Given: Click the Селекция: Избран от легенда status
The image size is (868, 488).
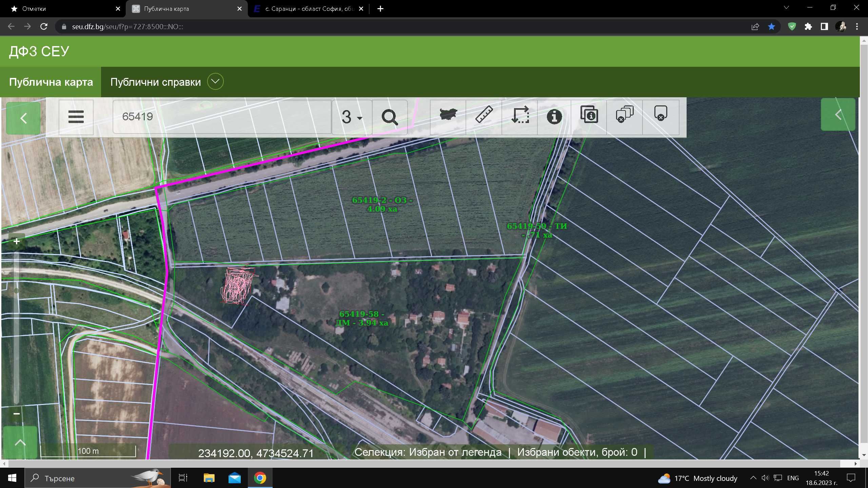Looking at the screenshot, I should click(x=428, y=452).
